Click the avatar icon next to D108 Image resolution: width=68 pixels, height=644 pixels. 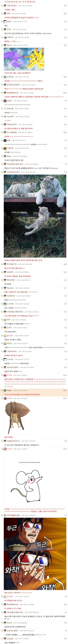pos(5,29)
